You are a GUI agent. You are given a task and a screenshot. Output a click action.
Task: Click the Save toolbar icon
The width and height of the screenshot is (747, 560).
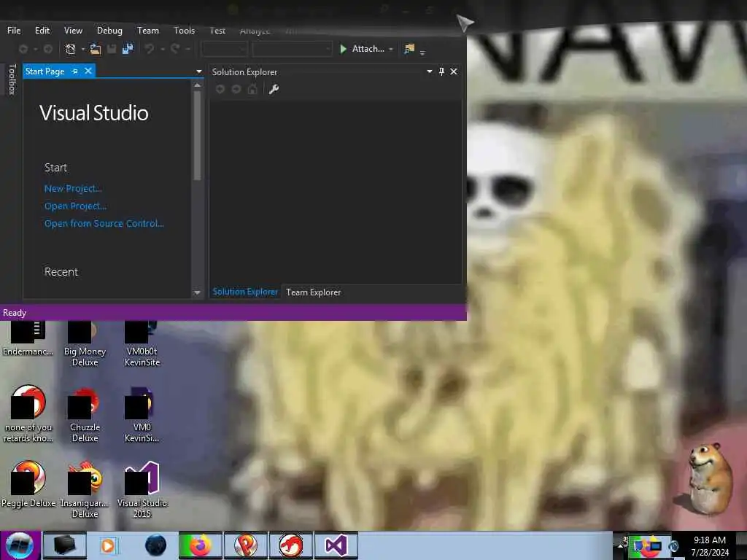112,49
